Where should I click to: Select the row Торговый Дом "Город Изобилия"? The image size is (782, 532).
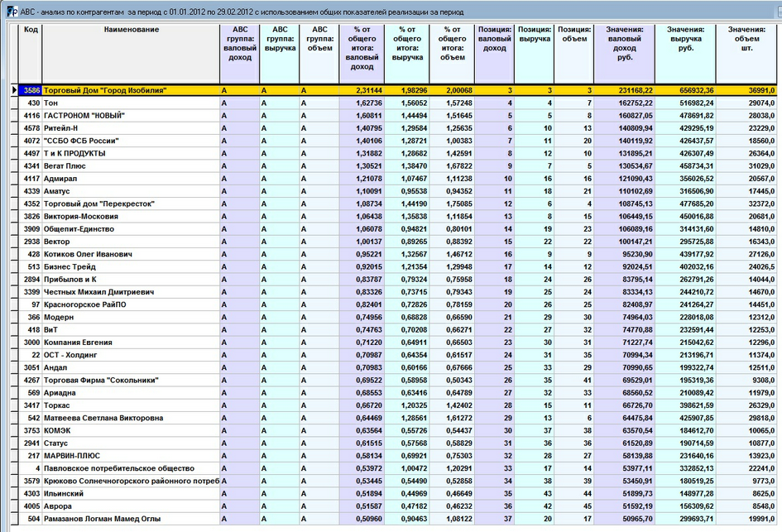click(x=397, y=90)
